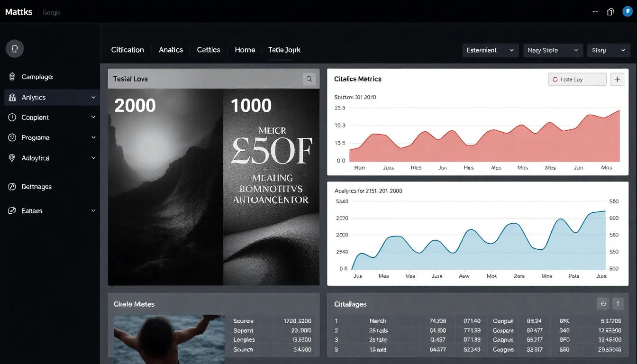Viewport: 637px width, 364px height.
Task: Click the Citafles Metrics panel title
Action: tap(358, 79)
